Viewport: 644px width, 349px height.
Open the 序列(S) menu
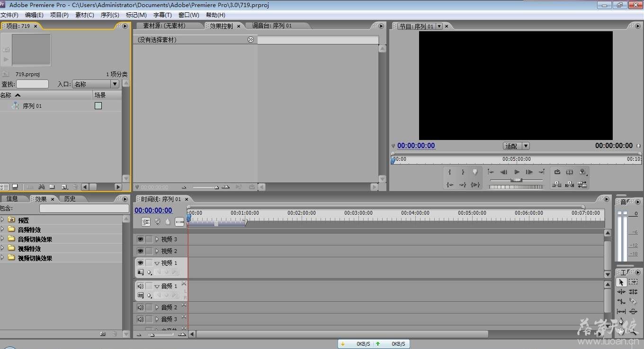click(110, 15)
